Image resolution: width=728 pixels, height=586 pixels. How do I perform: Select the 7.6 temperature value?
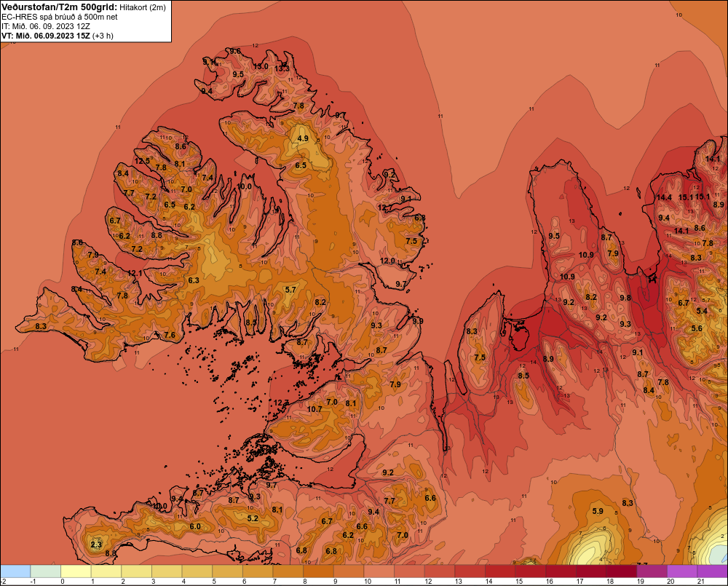(170, 335)
